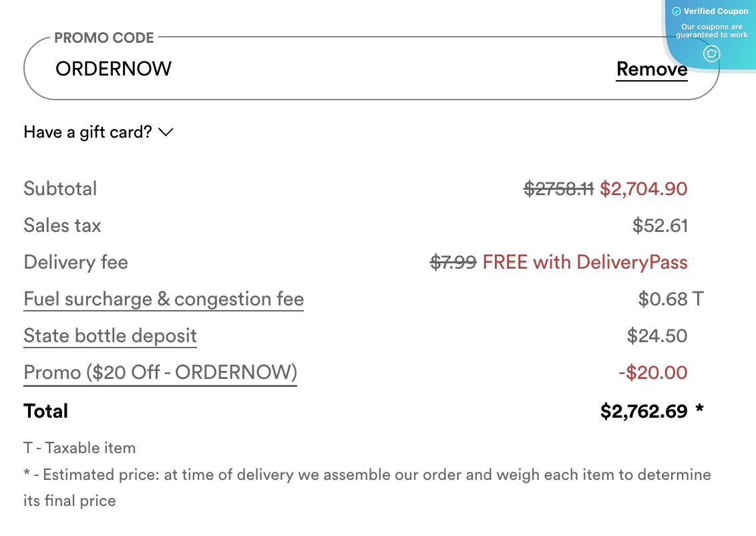Screen dimensions: 756x536
Task: Click the crossed-out $2758.11 subtotal price
Action: tap(558, 188)
